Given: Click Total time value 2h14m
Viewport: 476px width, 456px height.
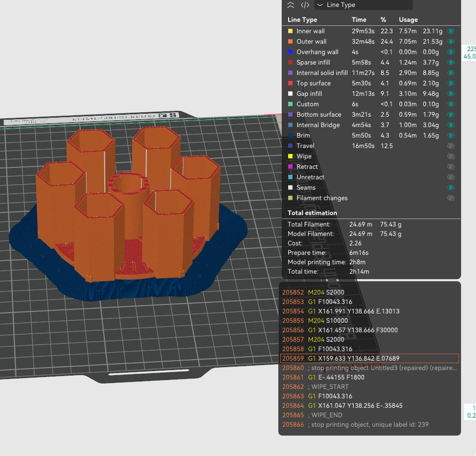Looking at the screenshot, I should coord(359,272).
